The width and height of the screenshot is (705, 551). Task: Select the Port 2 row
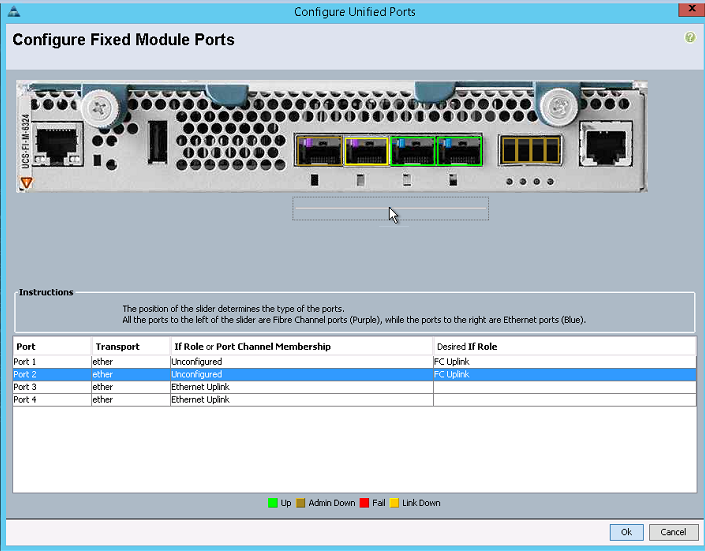coord(354,374)
